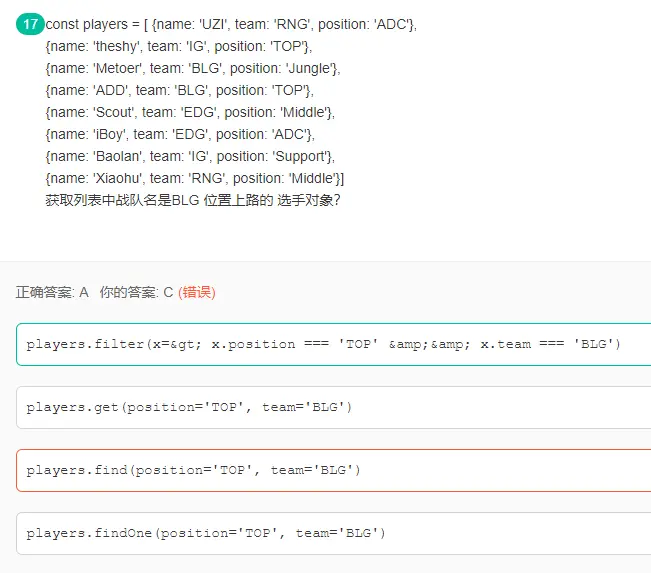651x573 pixels.
Task: Click the code line with player 'Scout'
Action: 190,113
